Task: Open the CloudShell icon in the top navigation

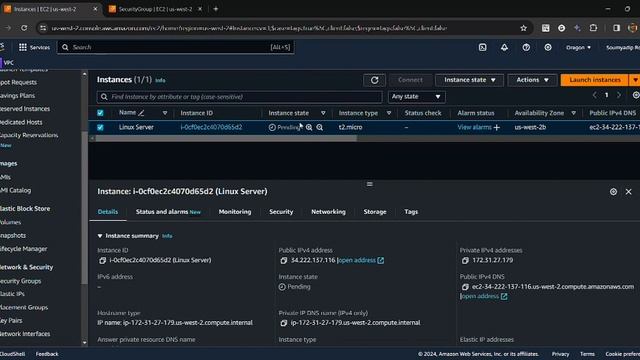Action: [482, 47]
